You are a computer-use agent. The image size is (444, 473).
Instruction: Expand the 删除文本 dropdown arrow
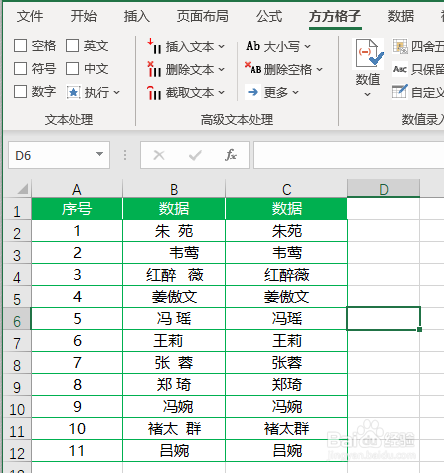coord(222,69)
